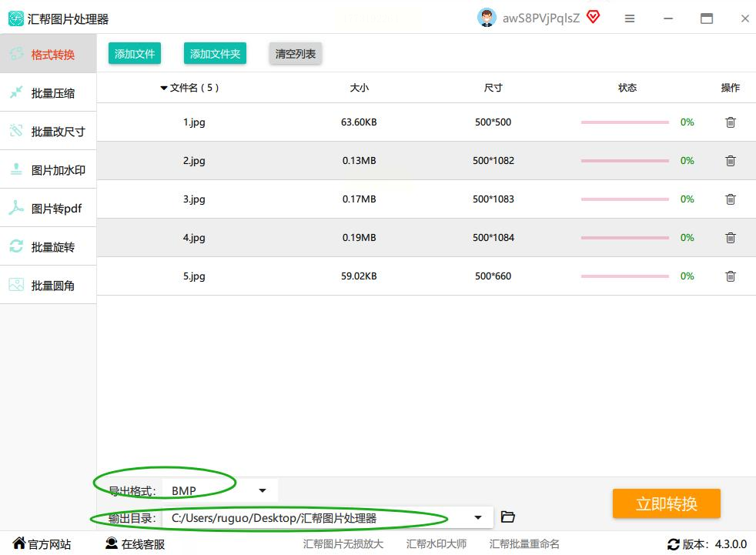
Task: Click the 500*660 dimension cell
Action: (x=493, y=276)
